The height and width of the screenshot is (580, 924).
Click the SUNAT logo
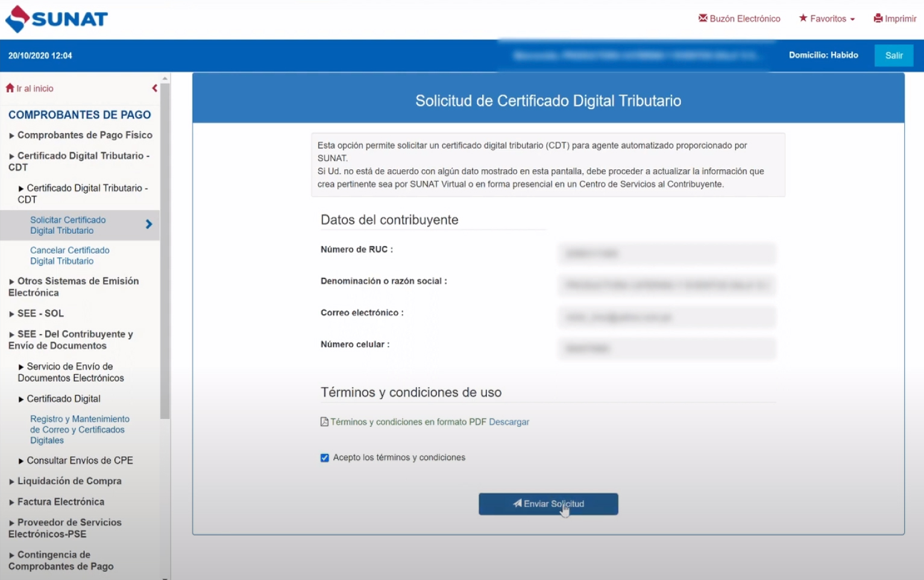click(56, 19)
